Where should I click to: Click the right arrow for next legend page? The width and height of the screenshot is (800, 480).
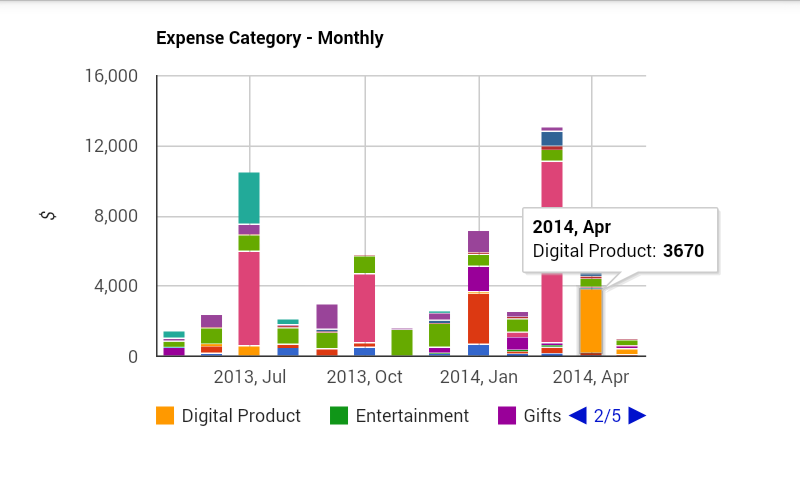(637, 416)
